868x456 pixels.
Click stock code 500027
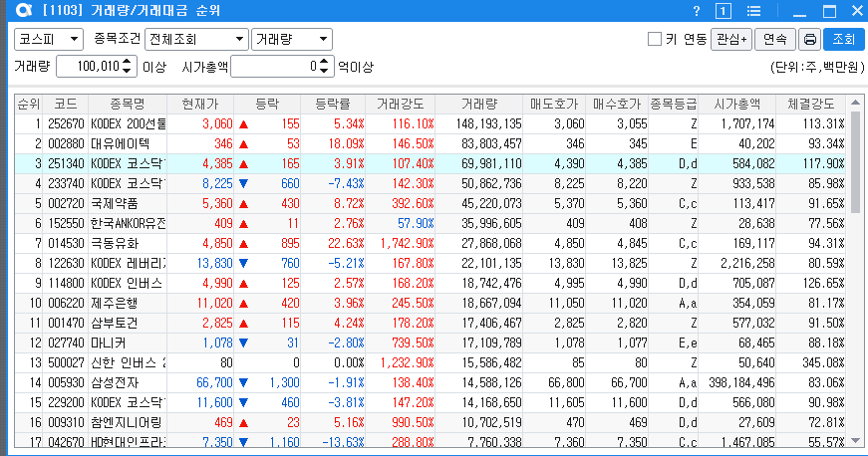pyautogui.click(x=66, y=362)
